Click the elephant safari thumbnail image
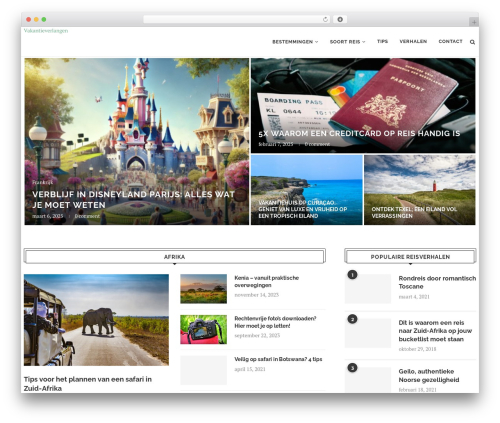500x423 pixels. (x=96, y=320)
